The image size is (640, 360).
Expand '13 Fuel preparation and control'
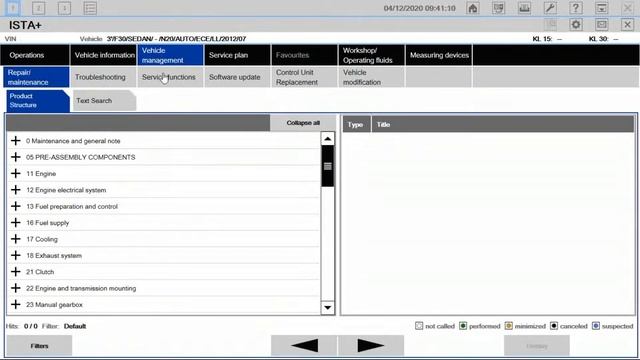[16, 206]
